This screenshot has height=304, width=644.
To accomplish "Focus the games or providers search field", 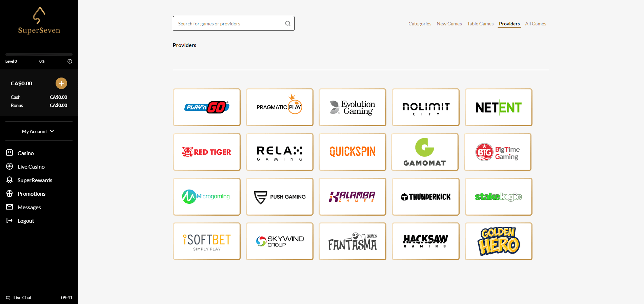I will tap(234, 23).
